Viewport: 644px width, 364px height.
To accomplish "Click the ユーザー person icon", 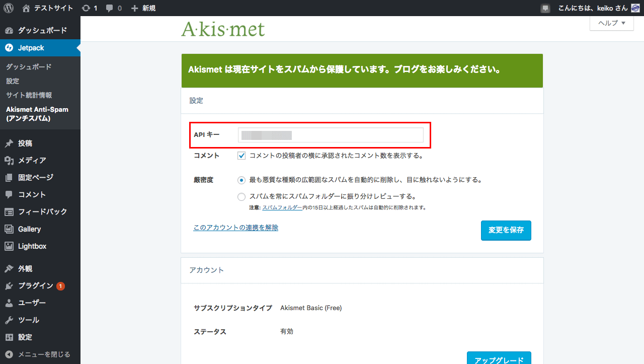I will [9, 303].
